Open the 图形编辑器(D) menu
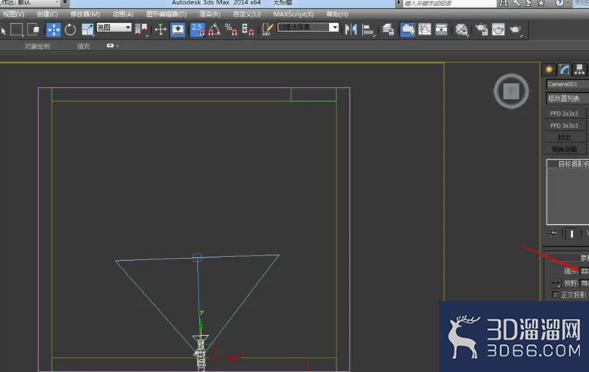589x372 pixels. click(x=166, y=14)
